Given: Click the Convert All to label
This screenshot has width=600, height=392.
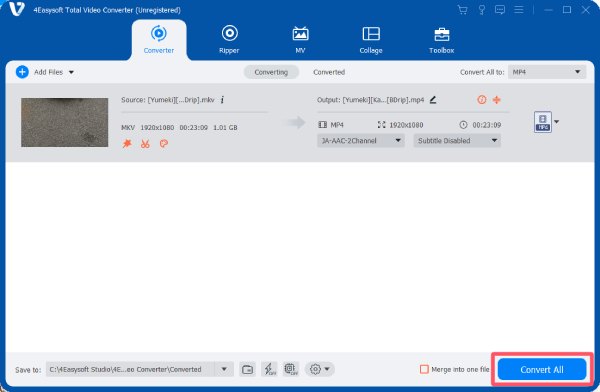Looking at the screenshot, I should coord(482,72).
